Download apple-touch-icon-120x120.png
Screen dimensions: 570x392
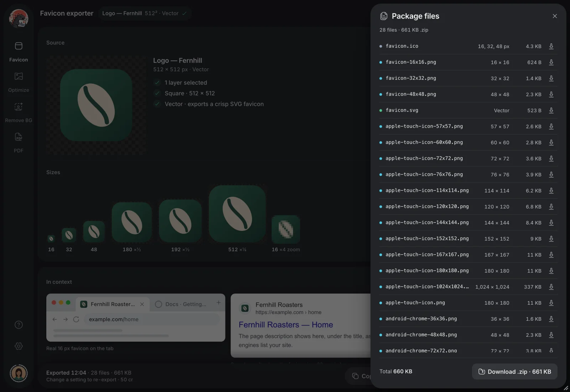[551, 207]
